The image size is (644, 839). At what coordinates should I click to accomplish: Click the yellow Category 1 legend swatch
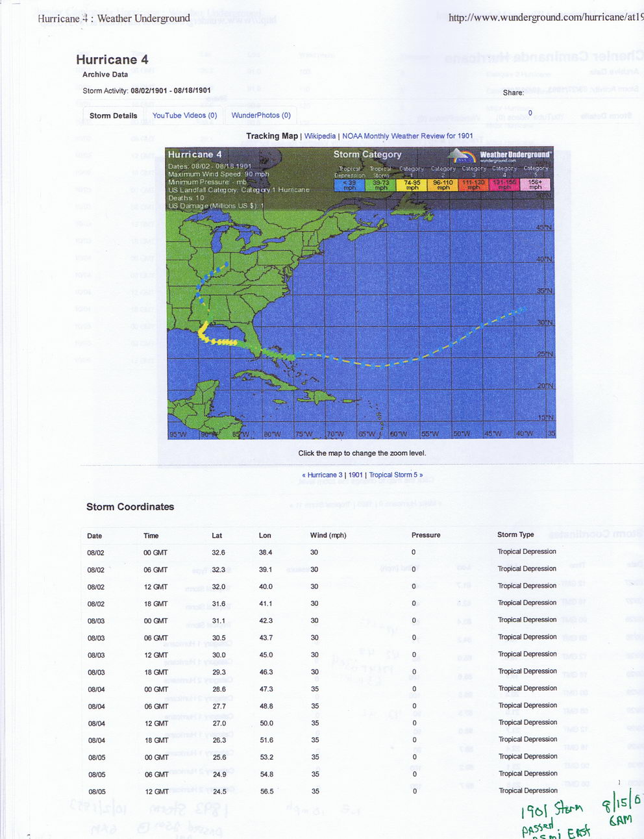tap(412, 185)
